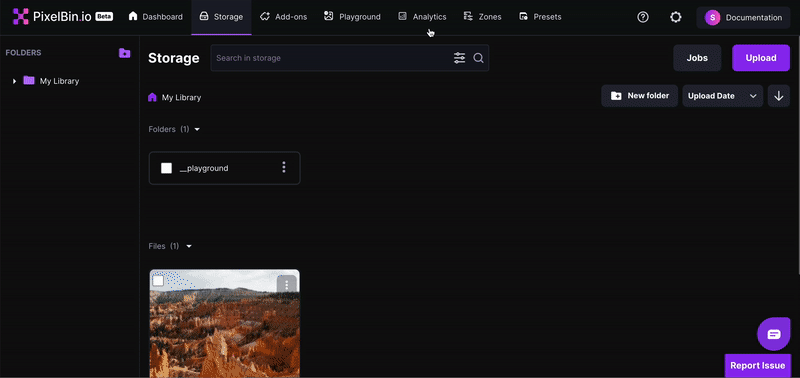Viewport: 800px width, 378px height.
Task: Navigate to the Zones tab
Action: click(482, 17)
